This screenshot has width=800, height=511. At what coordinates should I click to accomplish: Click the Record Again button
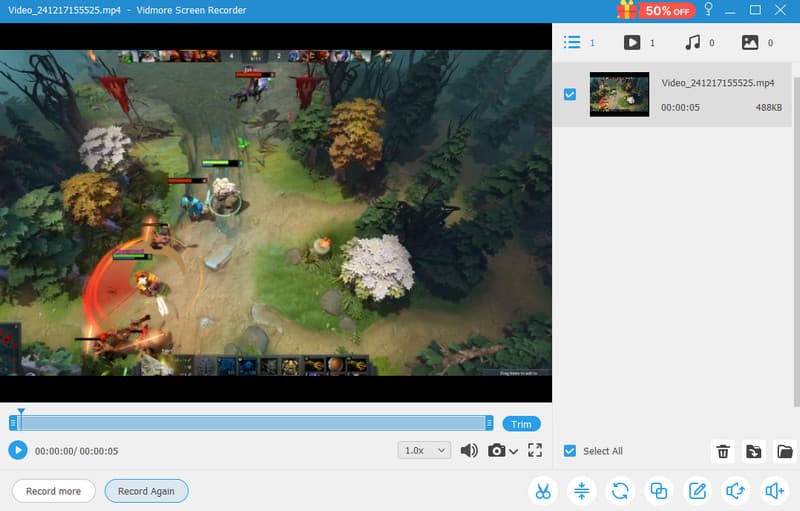[x=146, y=491]
